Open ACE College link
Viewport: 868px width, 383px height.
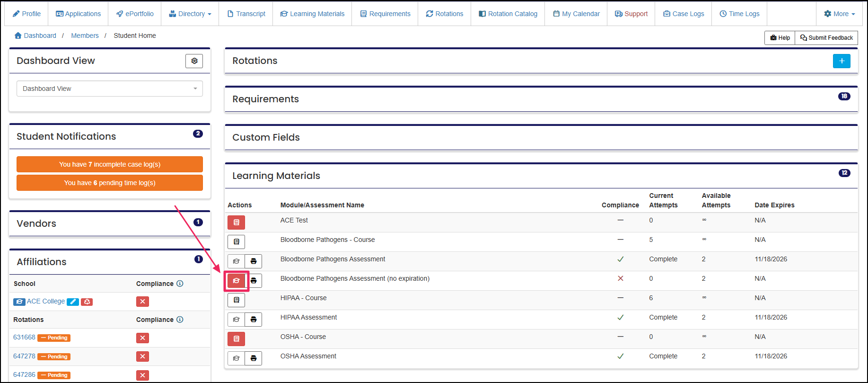click(46, 301)
